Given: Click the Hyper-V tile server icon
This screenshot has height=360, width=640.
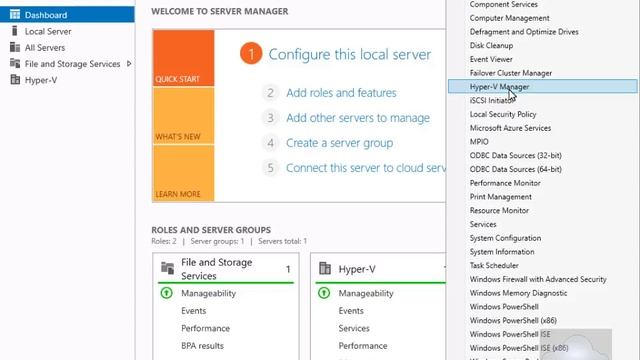Looking at the screenshot, I should (325, 268).
